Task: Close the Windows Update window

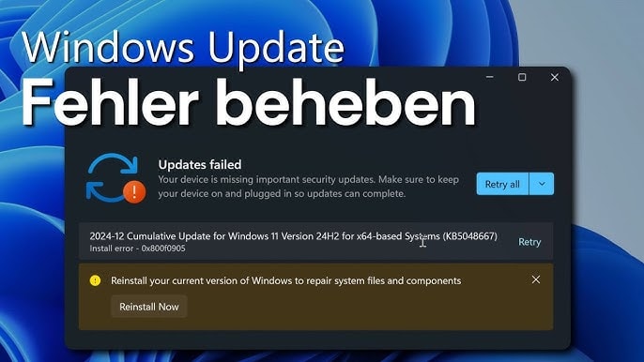Action: click(555, 77)
